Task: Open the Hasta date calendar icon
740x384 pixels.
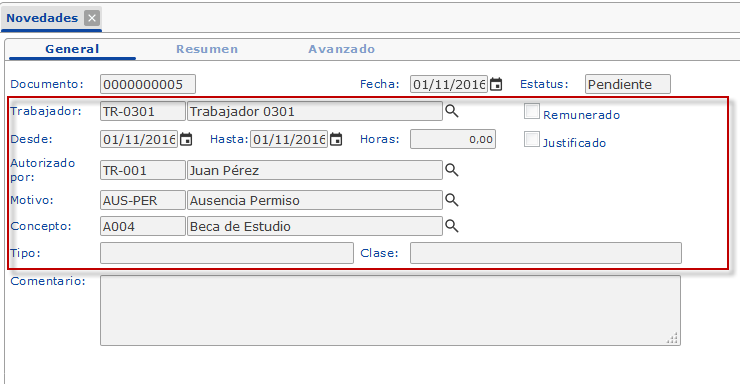Action: (x=336, y=140)
